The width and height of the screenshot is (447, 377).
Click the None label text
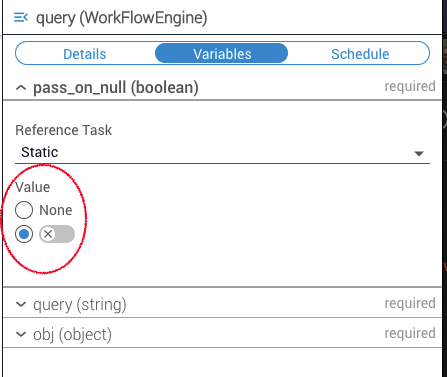pyautogui.click(x=56, y=210)
